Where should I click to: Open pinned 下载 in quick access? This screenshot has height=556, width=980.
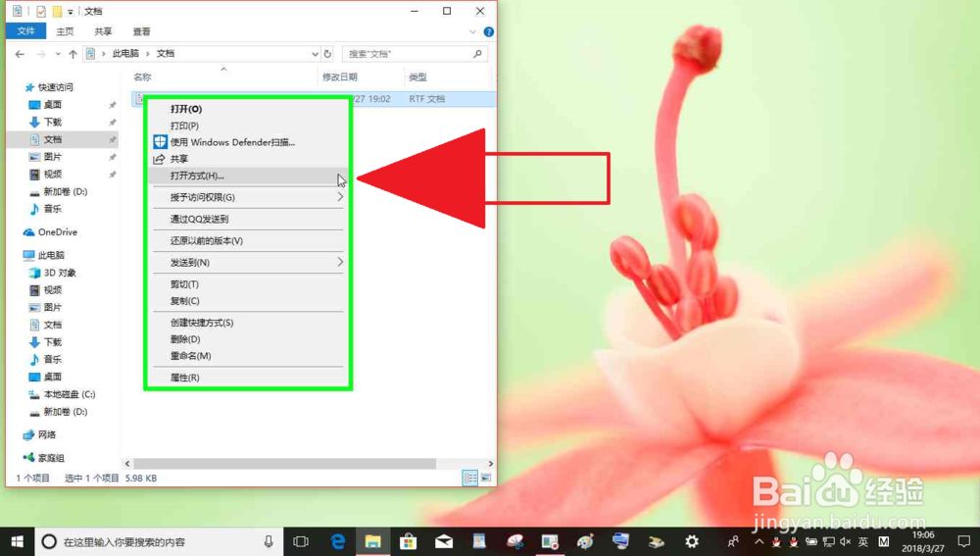click(53, 122)
